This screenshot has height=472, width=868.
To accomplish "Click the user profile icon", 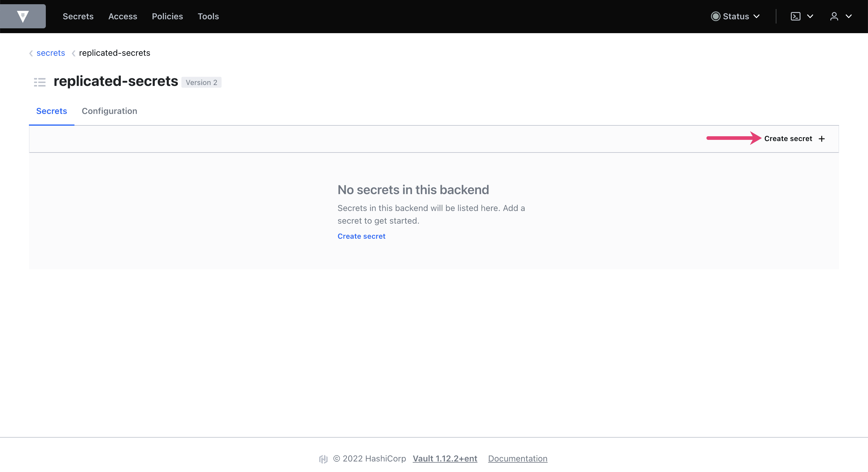I will (834, 16).
